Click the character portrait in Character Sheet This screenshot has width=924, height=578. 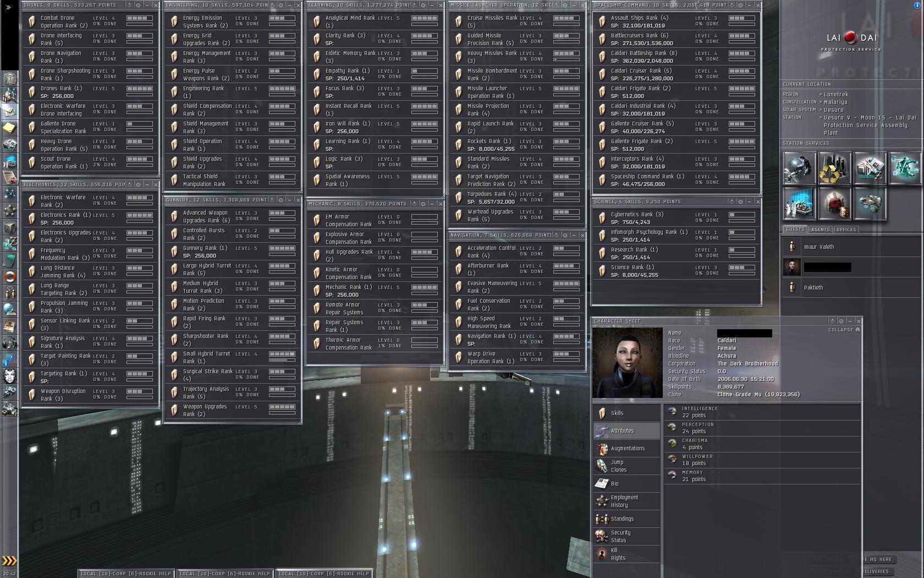pos(628,362)
